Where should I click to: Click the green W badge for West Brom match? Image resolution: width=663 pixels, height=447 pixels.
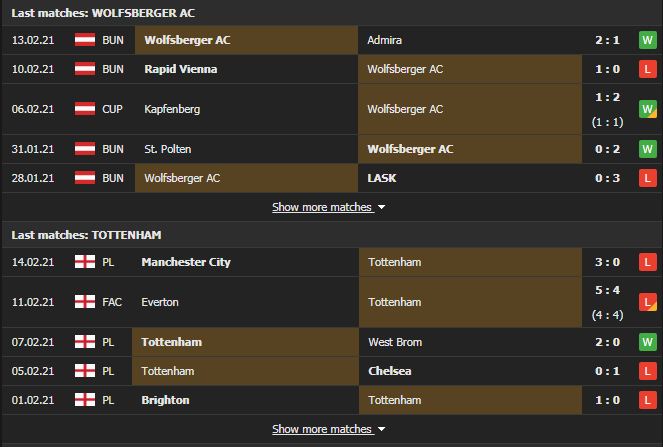tap(647, 342)
